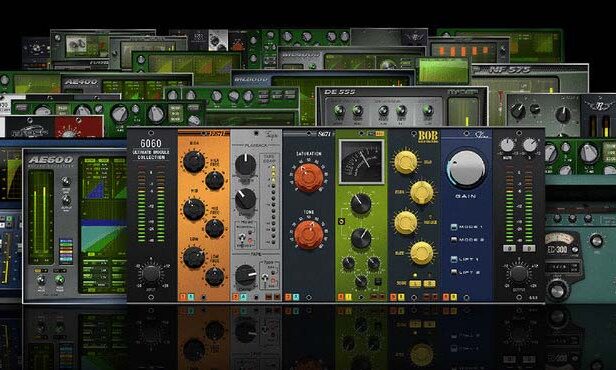The width and height of the screenshot is (616, 370).
Task: Select preset A on the orange EQ module
Action: tap(183, 297)
